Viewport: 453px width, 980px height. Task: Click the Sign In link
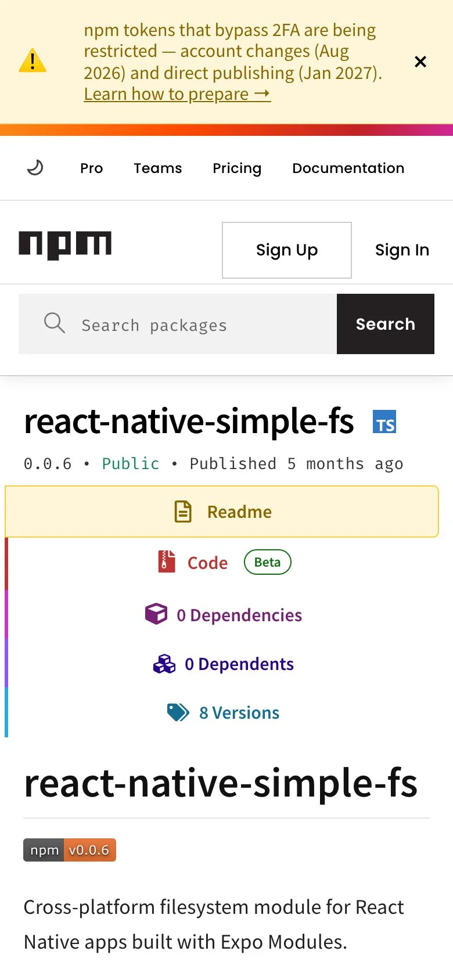point(402,250)
